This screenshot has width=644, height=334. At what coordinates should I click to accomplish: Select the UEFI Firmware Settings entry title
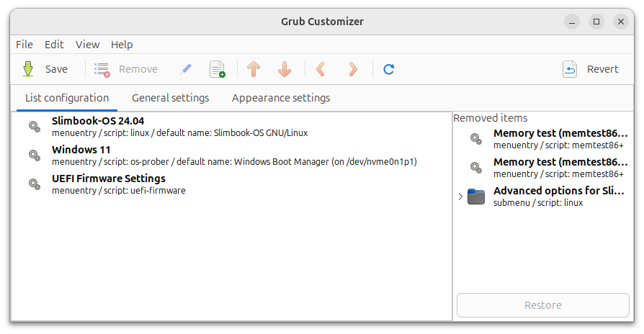click(109, 179)
